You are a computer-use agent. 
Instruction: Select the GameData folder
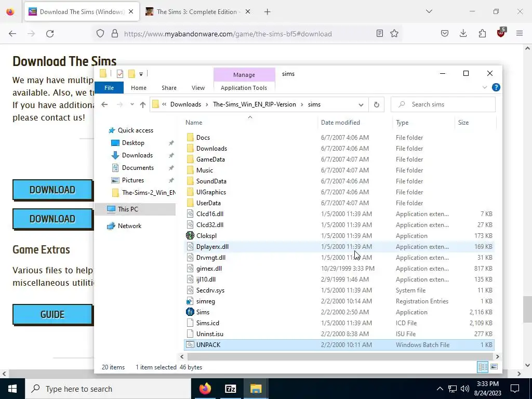tap(210, 159)
